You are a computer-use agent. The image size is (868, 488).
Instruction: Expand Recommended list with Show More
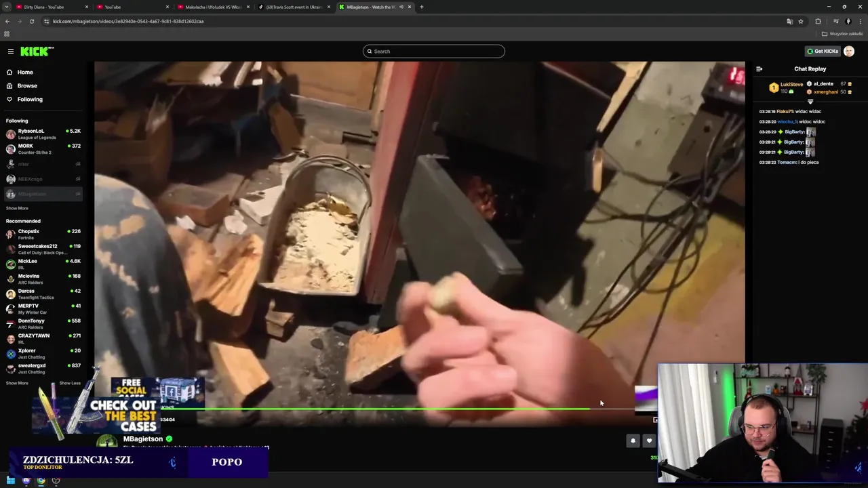click(17, 383)
